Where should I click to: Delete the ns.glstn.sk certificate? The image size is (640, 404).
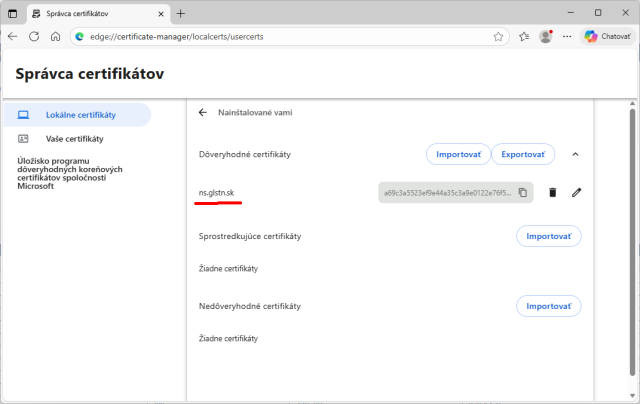click(552, 192)
